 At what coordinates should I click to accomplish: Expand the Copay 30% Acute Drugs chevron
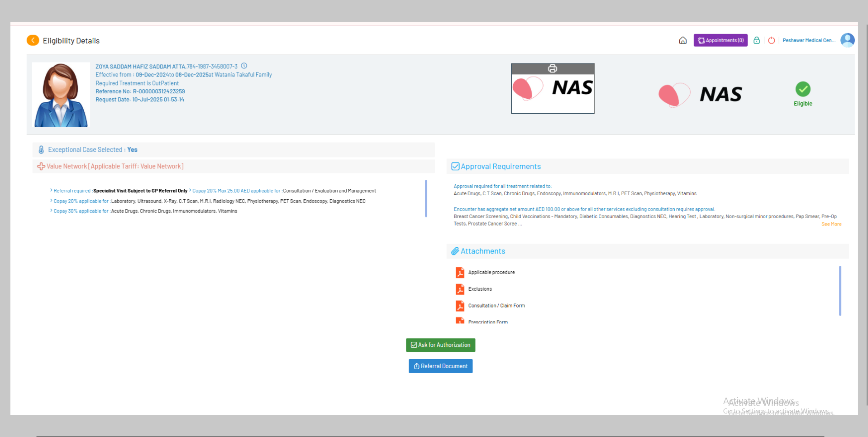tap(51, 211)
